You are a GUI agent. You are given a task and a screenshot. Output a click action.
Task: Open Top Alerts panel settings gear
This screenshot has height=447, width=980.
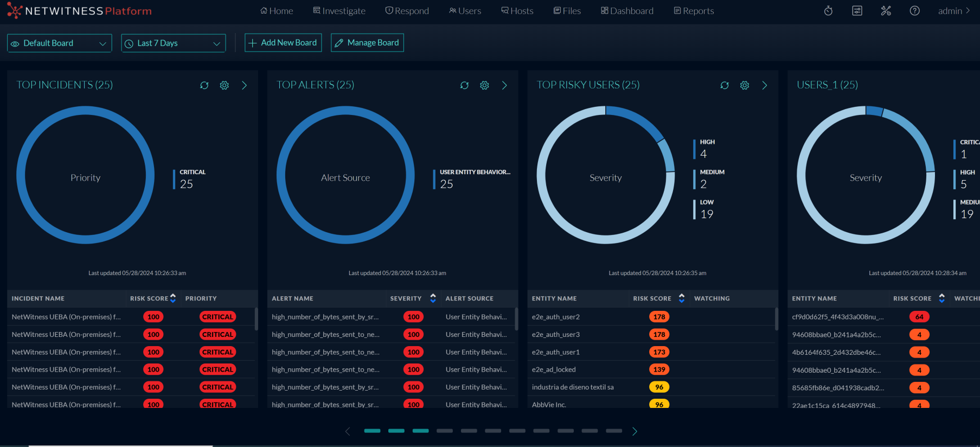pyautogui.click(x=485, y=85)
